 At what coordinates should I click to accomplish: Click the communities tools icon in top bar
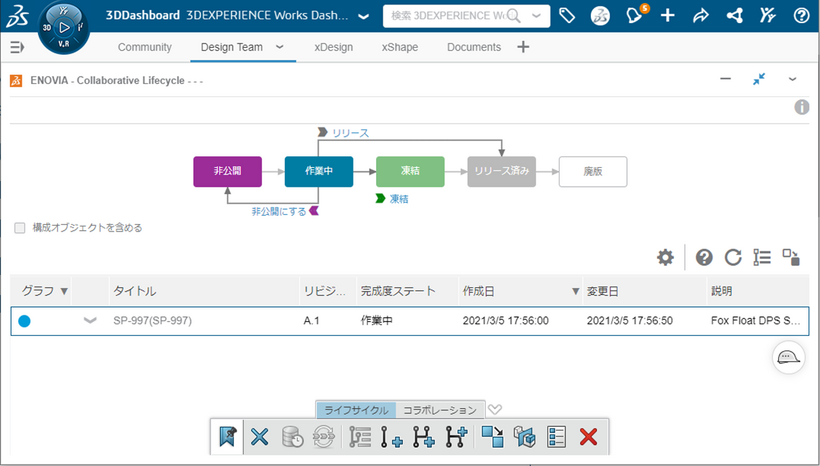[767, 16]
